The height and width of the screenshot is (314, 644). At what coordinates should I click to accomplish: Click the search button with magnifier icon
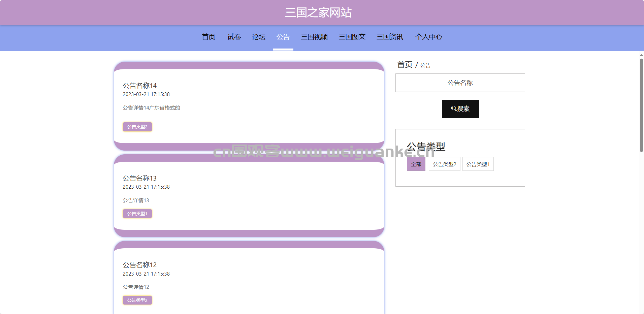(460, 109)
